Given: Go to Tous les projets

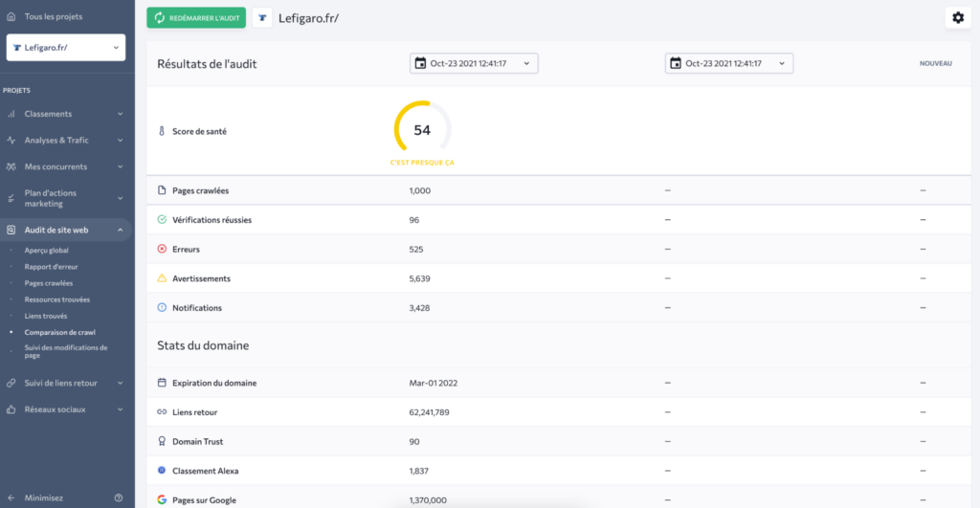Looking at the screenshot, I should coord(54,16).
